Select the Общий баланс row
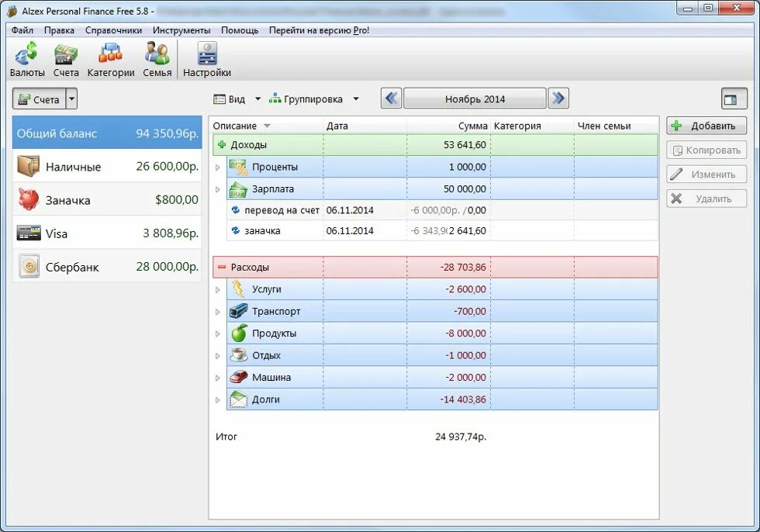Screen dimensions: 760x532 tap(107, 133)
